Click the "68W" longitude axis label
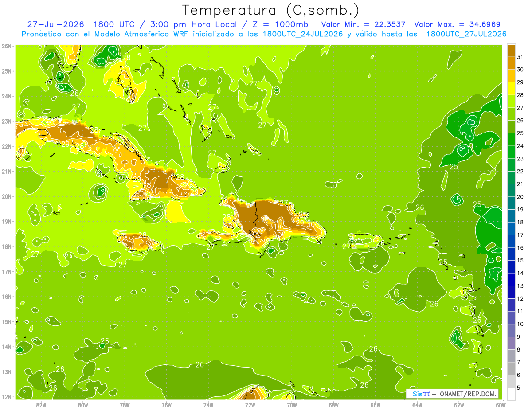The image size is (532, 411). (x=333, y=405)
